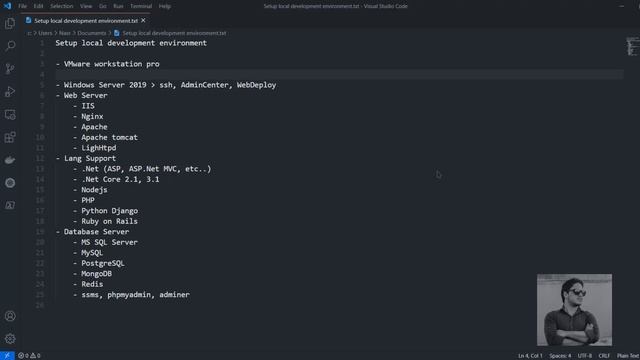Screen dimensions: 640x360
Task: Select the Setup local development environment.txt tab
Action: 86,20
